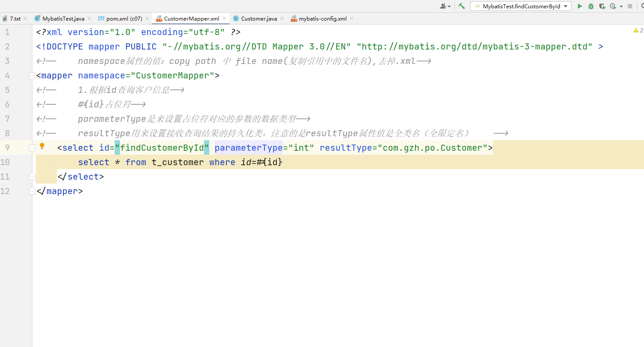Viewport: 644px width, 347px height.
Task: Click version="1.0" in the XML declaration
Action: (x=102, y=32)
